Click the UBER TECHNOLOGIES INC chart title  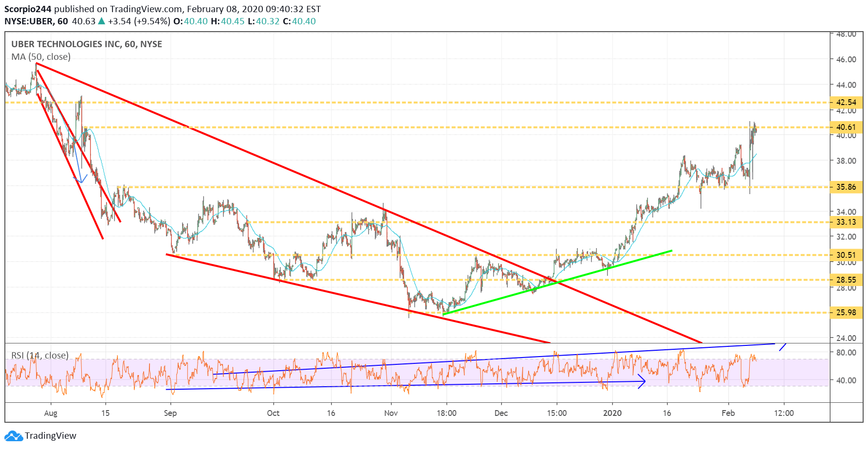pos(87,44)
